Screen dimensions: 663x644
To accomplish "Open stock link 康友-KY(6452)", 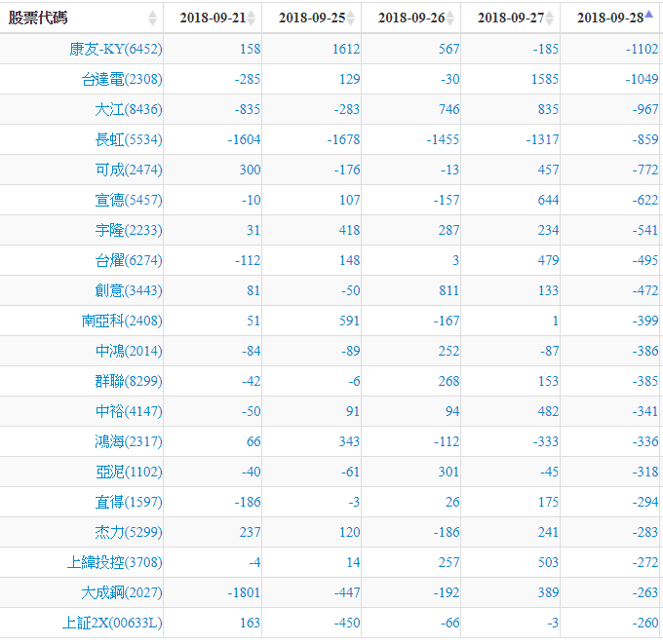I will (116, 50).
